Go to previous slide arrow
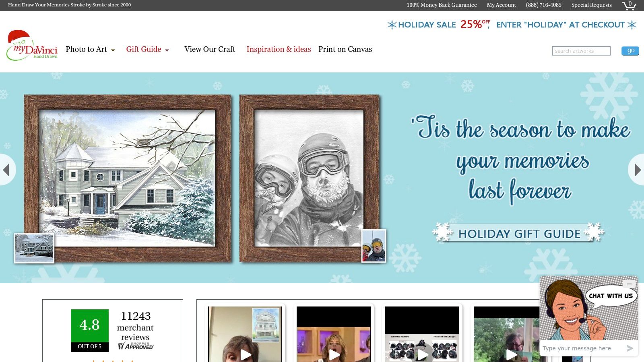644x362 pixels. [x=7, y=170]
